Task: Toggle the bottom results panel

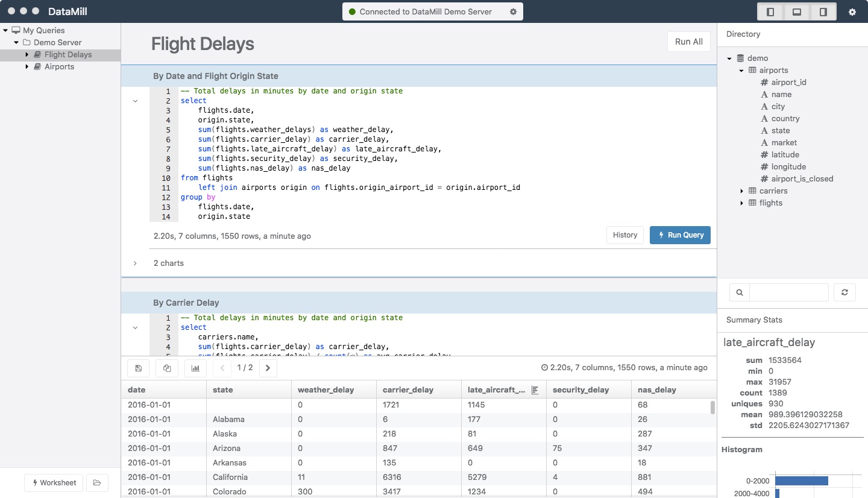Action: pos(796,12)
